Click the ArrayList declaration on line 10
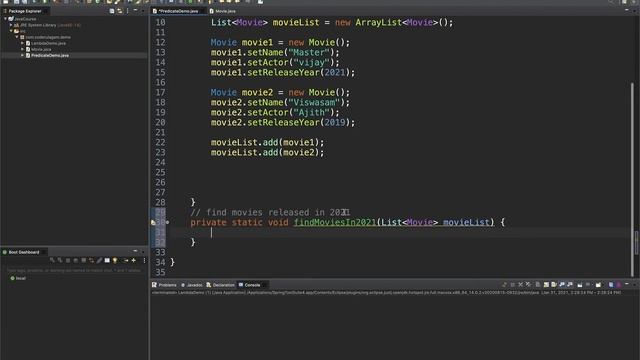The width and height of the screenshot is (640, 360). 332,22
